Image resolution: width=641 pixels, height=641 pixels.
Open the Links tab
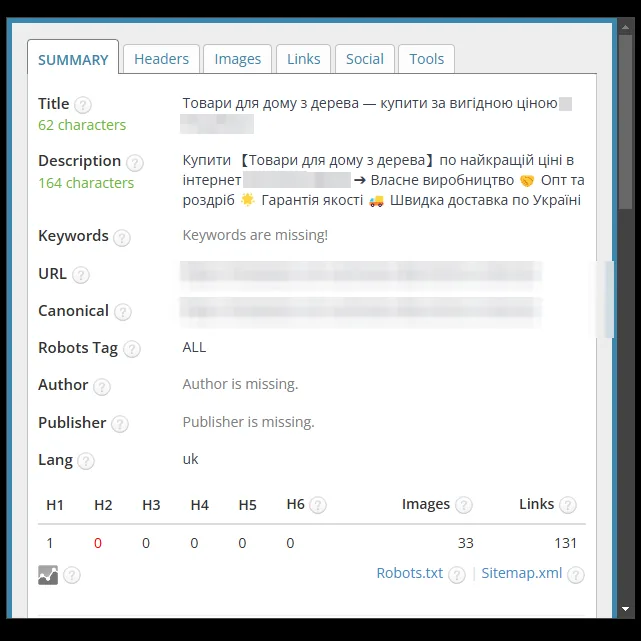tap(303, 59)
